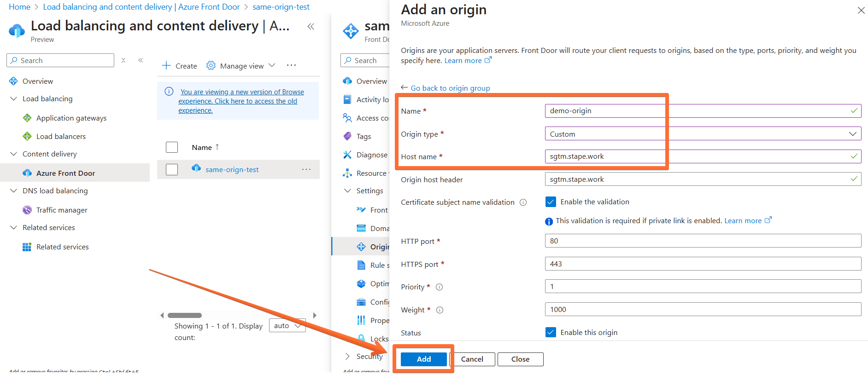Click the HTTPS port field
This screenshot has width=868, height=375.
tap(703, 264)
